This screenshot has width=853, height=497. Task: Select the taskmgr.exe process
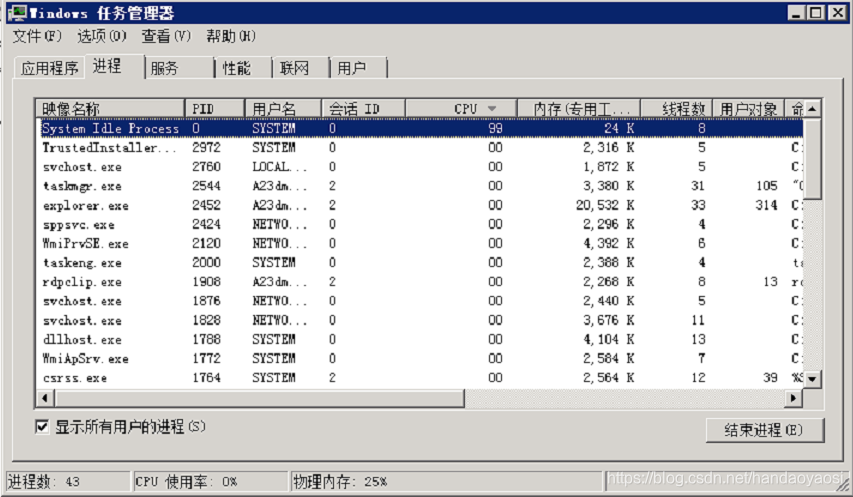pyautogui.click(x=420, y=186)
